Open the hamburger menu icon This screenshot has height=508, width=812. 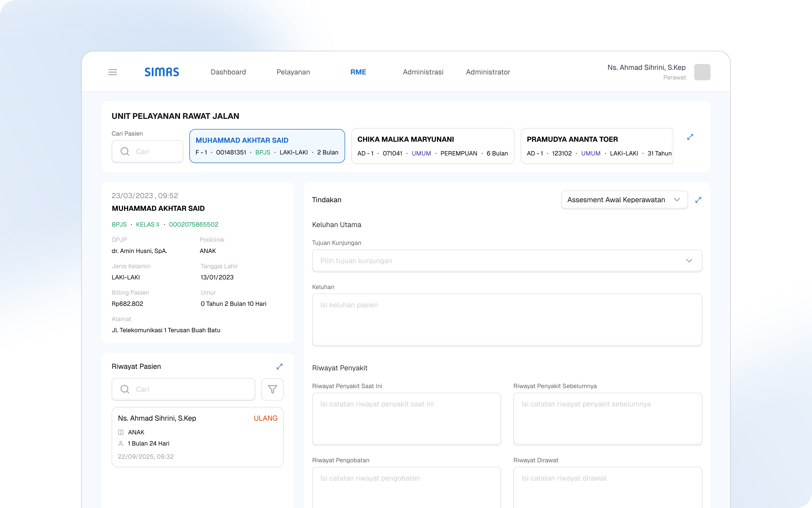(112, 72)
